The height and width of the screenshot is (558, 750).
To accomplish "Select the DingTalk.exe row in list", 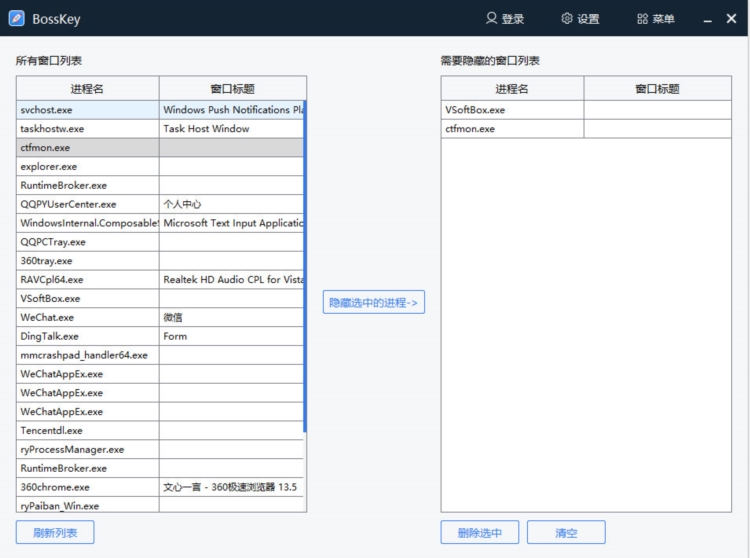I will pos(87,336).
